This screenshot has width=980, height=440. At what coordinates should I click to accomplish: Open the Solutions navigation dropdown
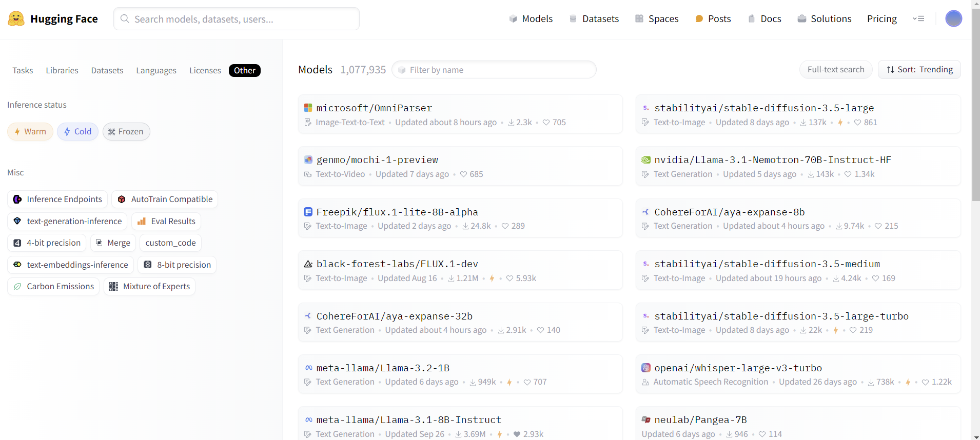tap(825, 19)
